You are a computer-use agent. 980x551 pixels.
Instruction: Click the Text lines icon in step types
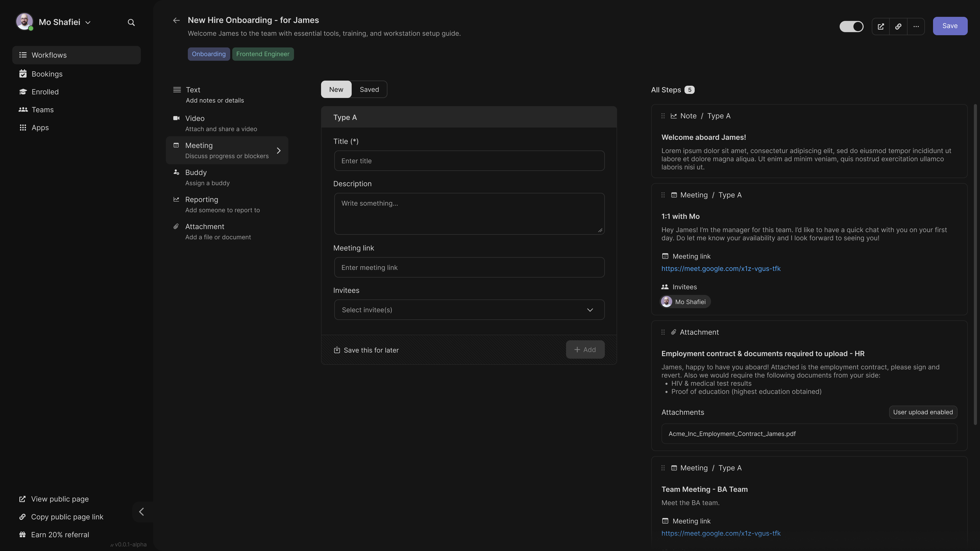click(177, 90)
